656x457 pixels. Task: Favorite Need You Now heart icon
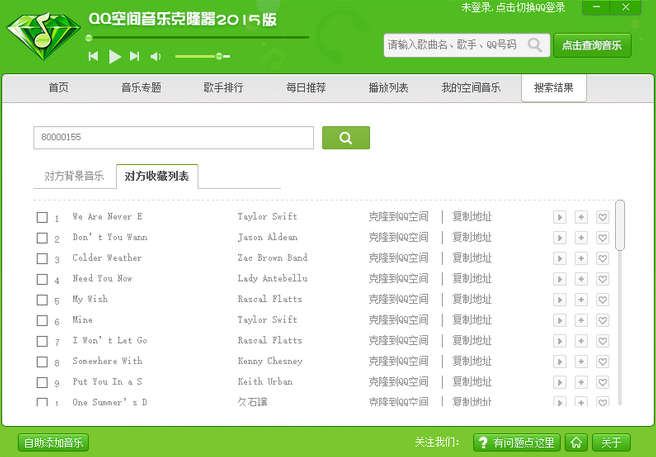[602, 279]
